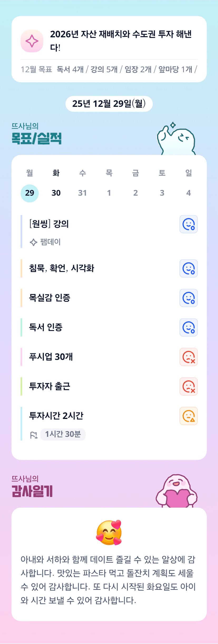
Task: Click smiley status icon for [원씽] 강의
Action: (x=188, y=224)
